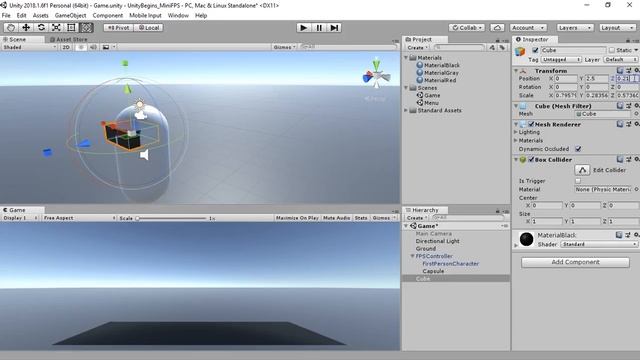This screenshot has height=360, width=640.
Task: Open Mesh Renderer preset icon
Action: [629, 124]
